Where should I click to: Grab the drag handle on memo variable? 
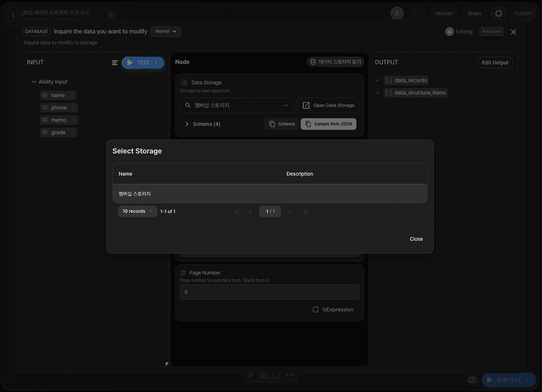74,120
